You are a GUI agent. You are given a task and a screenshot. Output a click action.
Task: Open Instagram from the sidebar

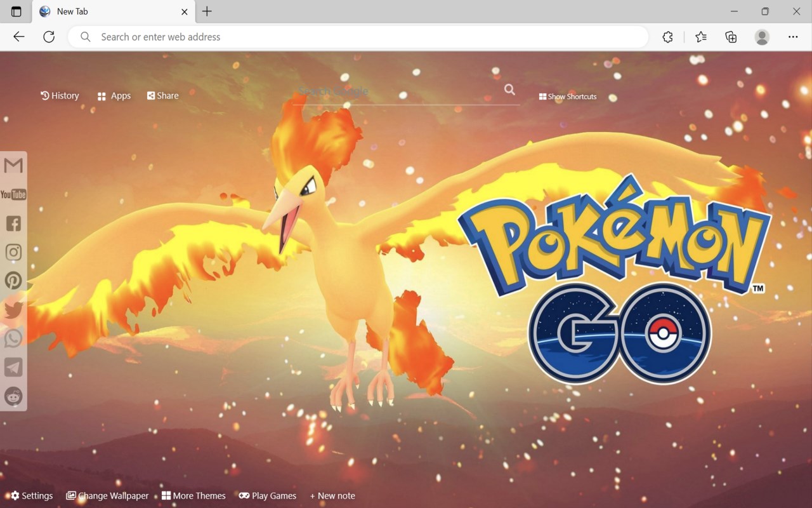tap(13, 252)
